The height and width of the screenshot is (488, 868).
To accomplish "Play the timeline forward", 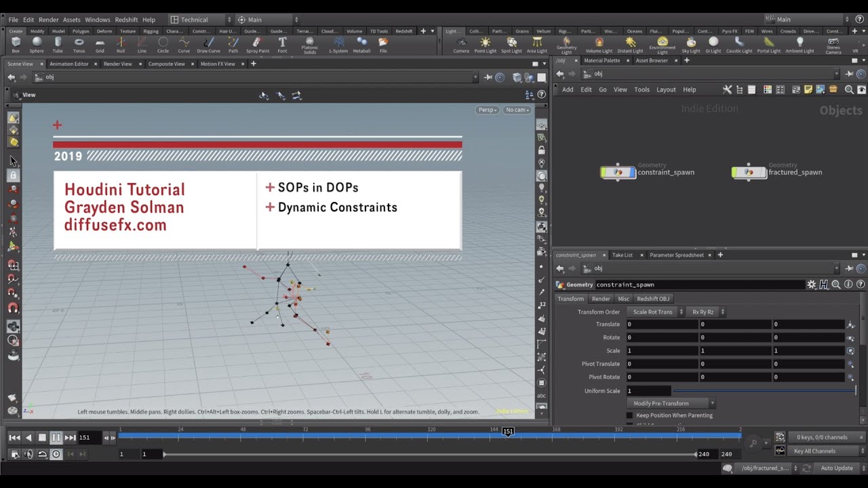I will pos(56,438).
